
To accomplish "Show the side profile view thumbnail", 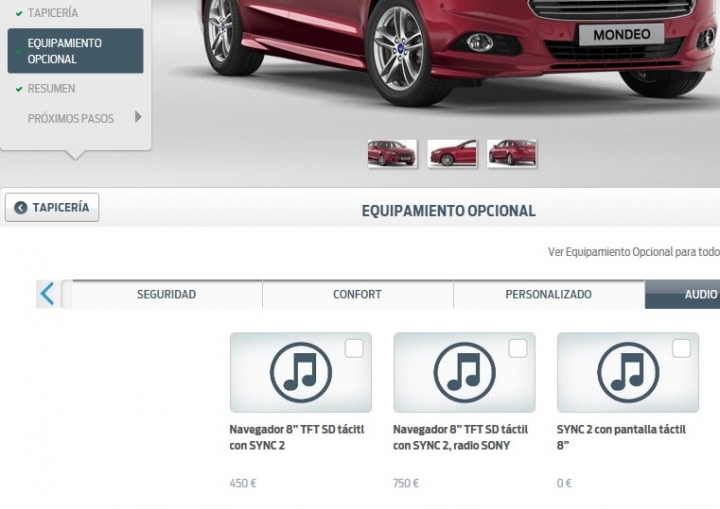I will click(452, 153).
